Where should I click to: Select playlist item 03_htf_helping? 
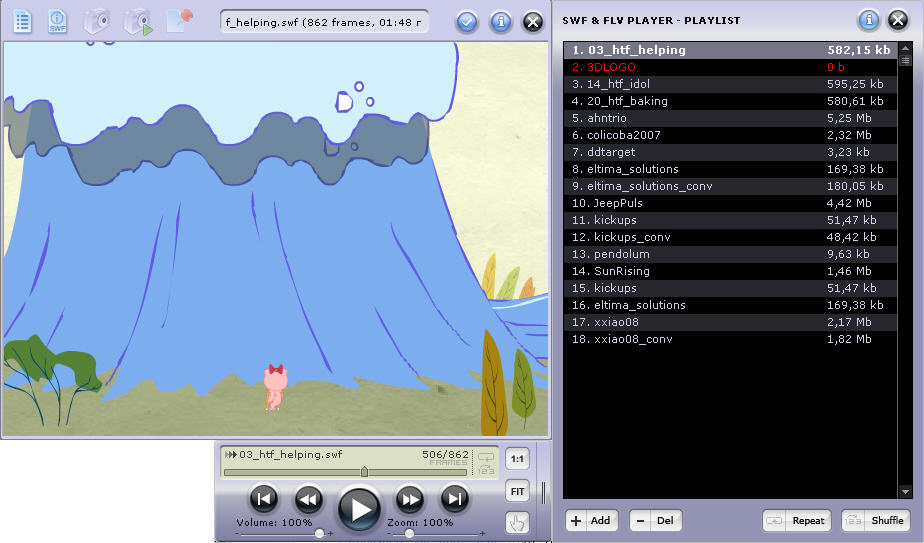click(730, 50)
